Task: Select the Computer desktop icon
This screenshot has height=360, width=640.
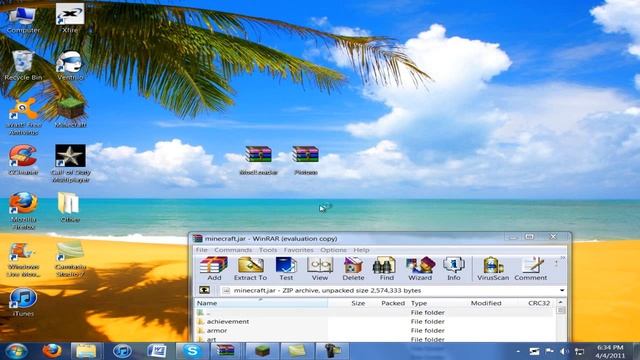Action: (23, 20)
